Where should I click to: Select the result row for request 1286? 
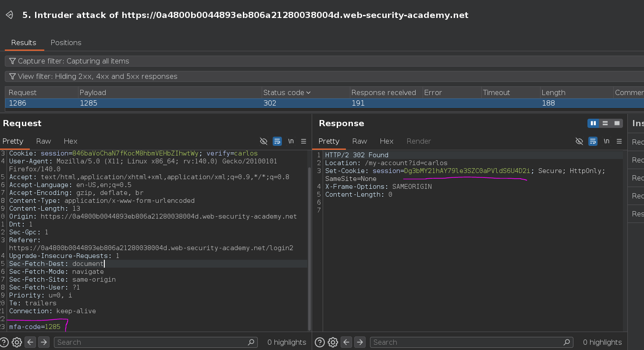pos(324,103)
